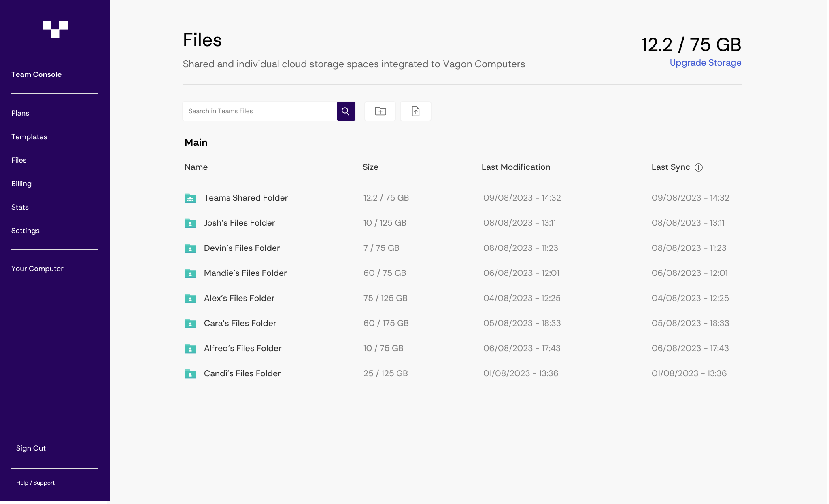Click the Sign Out button
Screen dimensions: 829x504
31,448
